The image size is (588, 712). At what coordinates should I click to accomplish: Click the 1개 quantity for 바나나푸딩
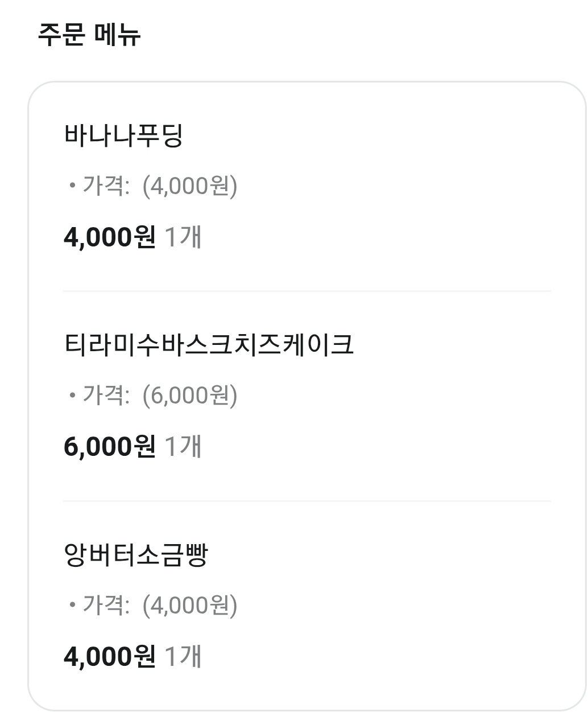click(183, 237)
